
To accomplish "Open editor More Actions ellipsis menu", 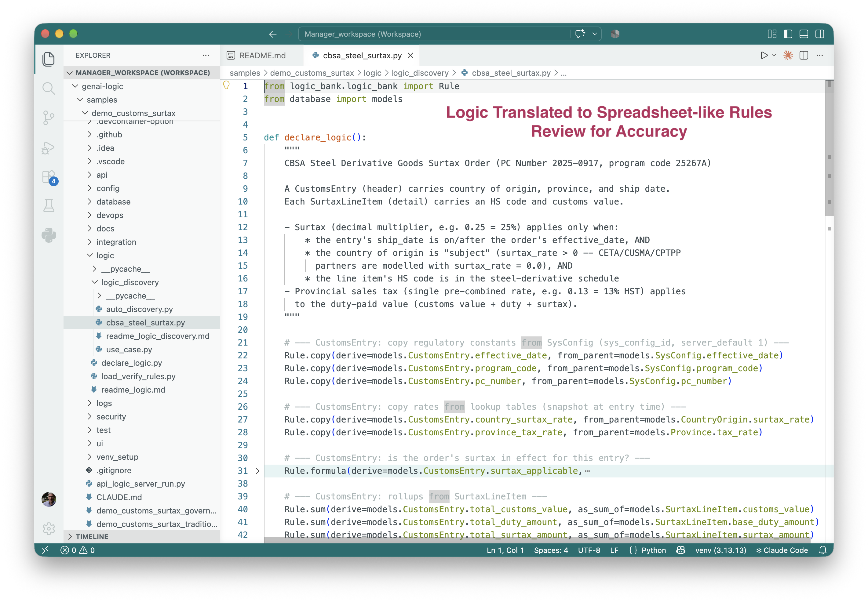I will click(x=819, y=56).
